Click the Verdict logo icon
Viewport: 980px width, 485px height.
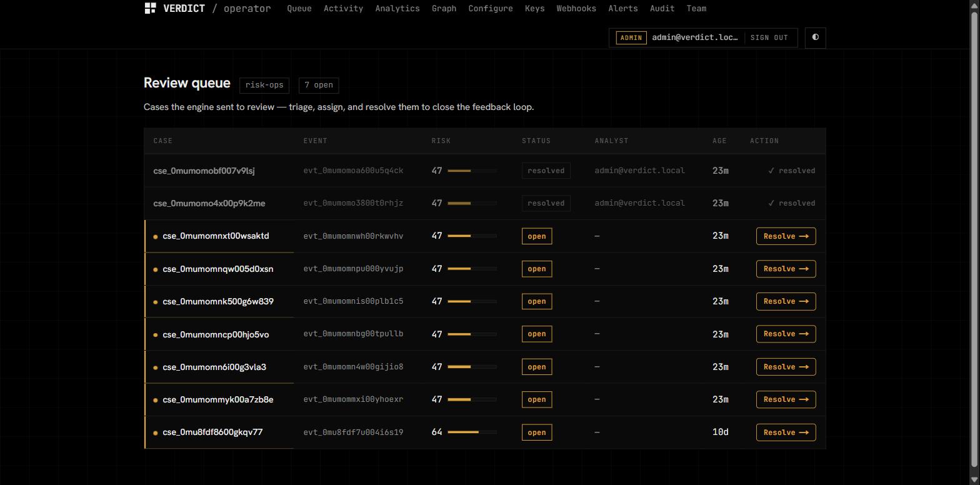point(150,8)
